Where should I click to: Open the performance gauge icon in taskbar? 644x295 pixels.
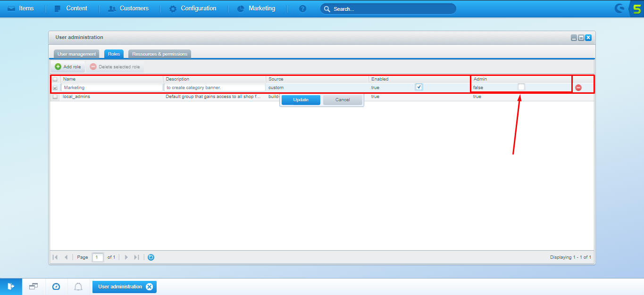[56, 287]
